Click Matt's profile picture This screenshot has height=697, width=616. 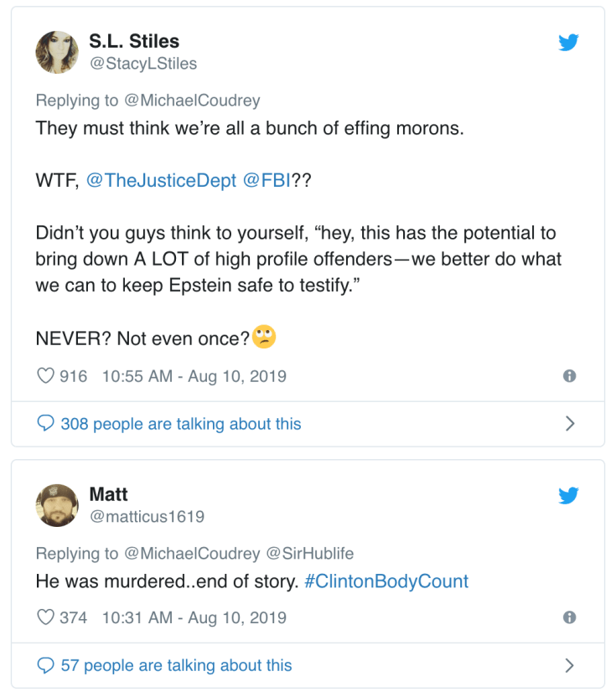(56, 504)
